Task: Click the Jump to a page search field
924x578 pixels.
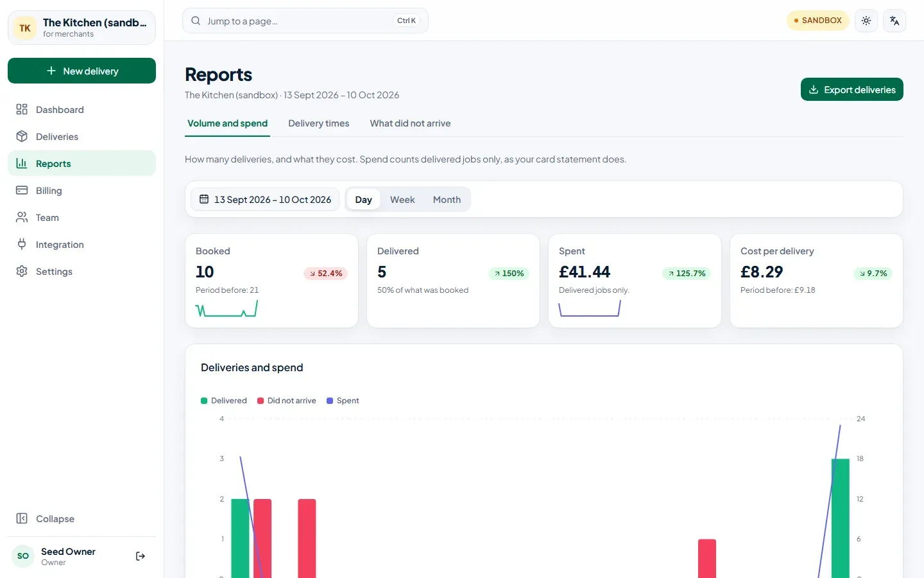Action: point(305,21)
